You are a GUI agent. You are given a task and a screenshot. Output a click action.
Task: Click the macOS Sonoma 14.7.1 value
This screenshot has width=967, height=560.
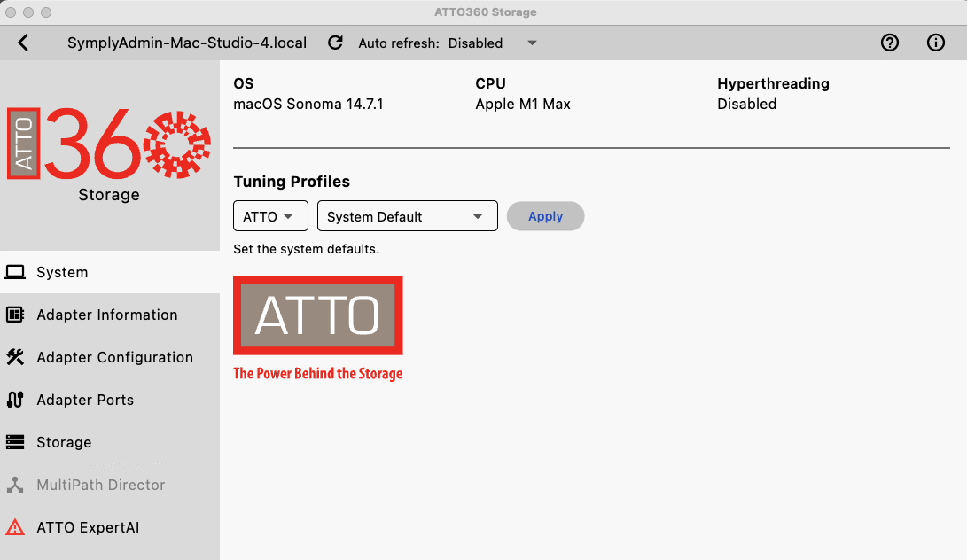tap(308, 104)
